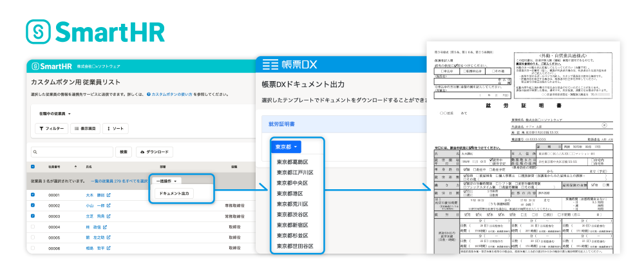
Task: Open external link icon next to 小山 一郎
Action: [x=108, y=206]
